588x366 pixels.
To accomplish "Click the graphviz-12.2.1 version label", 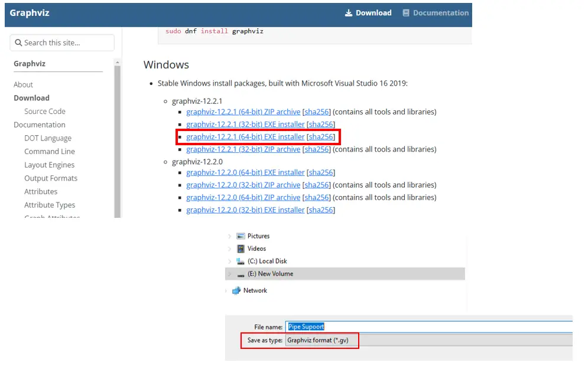I will coord(197,101).
